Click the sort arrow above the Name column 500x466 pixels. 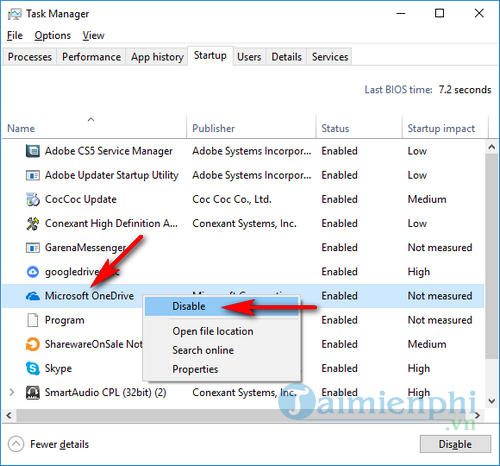click(91, 119)
